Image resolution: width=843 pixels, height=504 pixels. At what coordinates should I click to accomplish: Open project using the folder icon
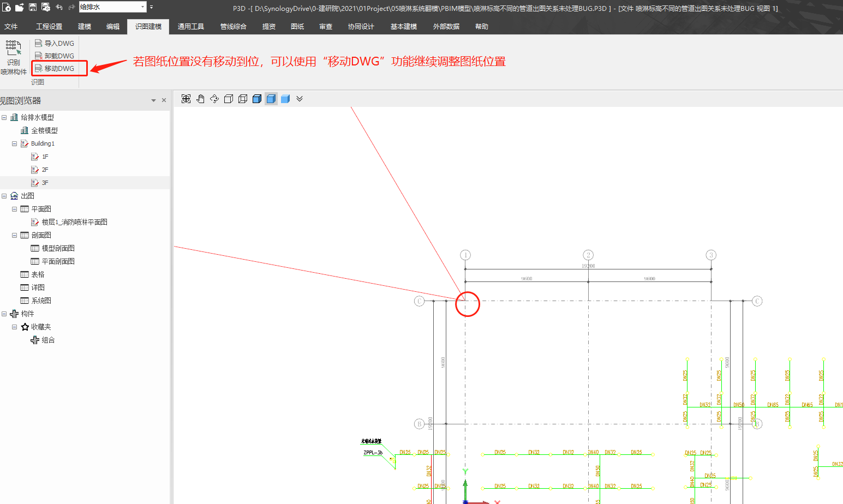20,7
